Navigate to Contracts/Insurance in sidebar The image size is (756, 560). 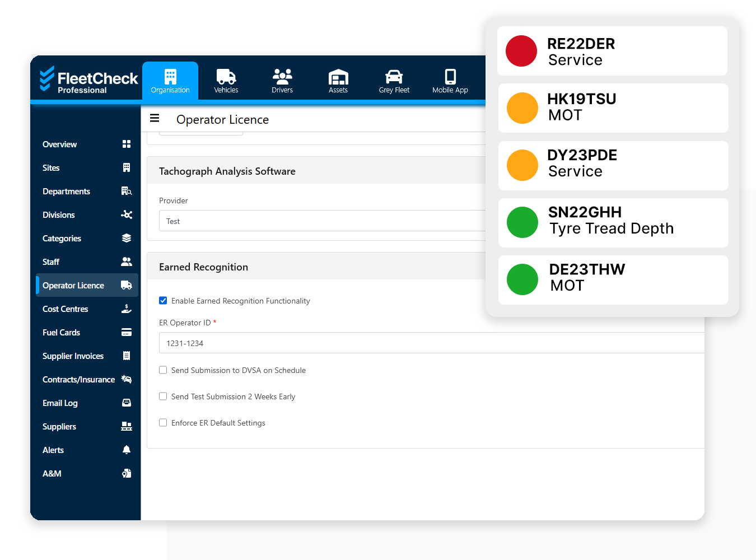pyautogui.click(x=78, y=380)
